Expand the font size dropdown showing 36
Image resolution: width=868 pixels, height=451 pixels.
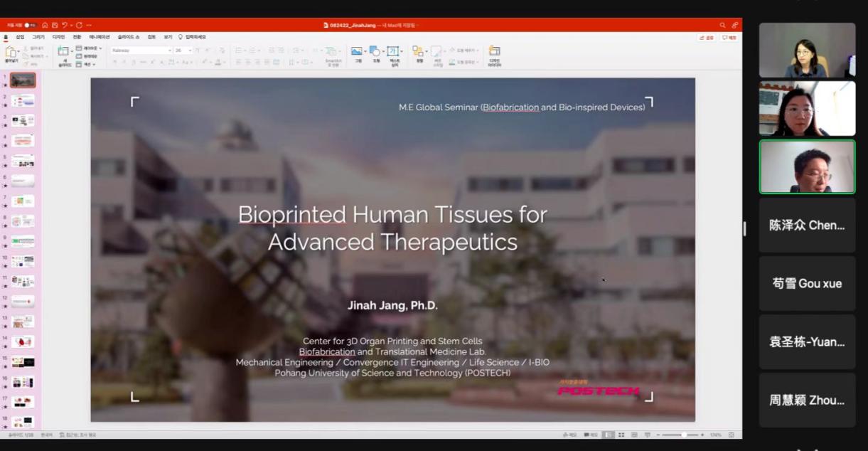(189, 51)
